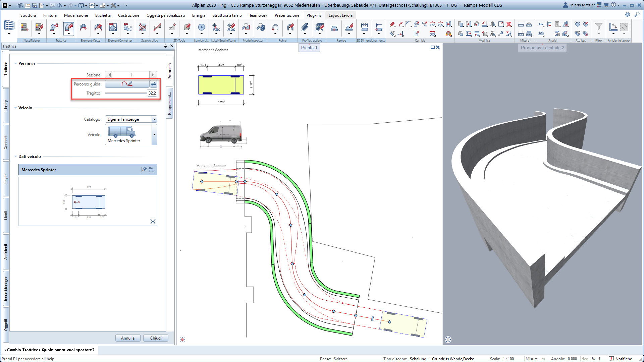
Task: Choose the create Element-Kette tool
Action: click(83, 27)
